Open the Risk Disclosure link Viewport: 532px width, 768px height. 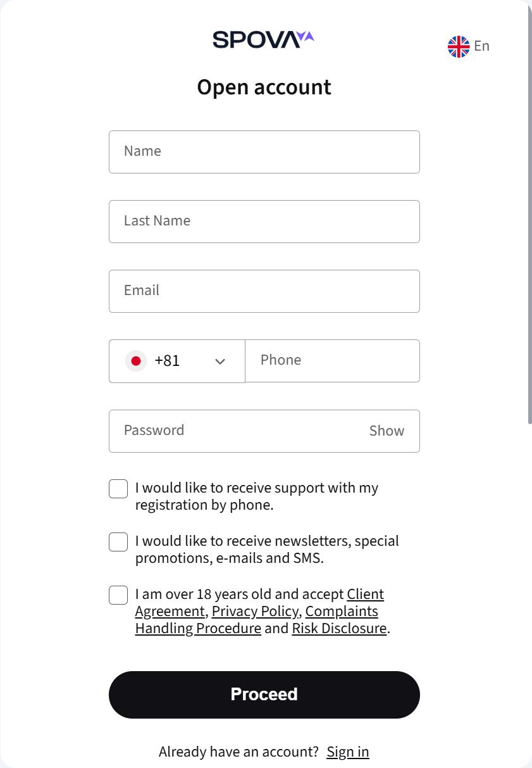339,628
